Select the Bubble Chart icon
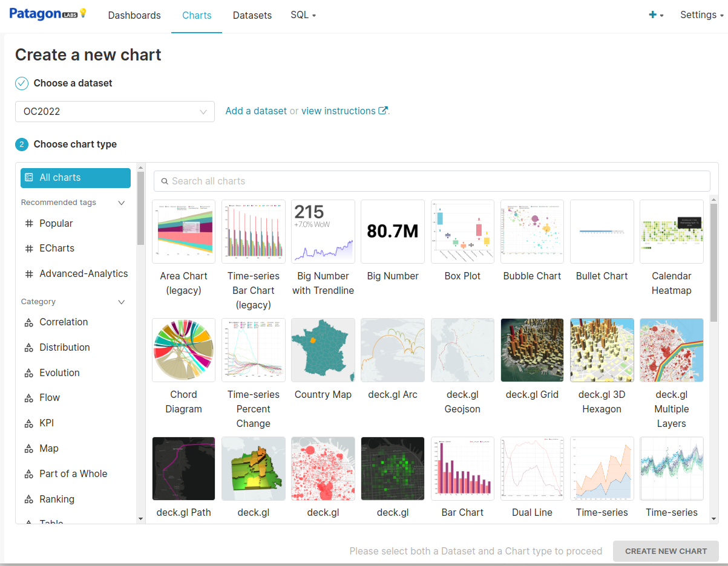The width and height of the screenshot is (728, 566). 532,232
